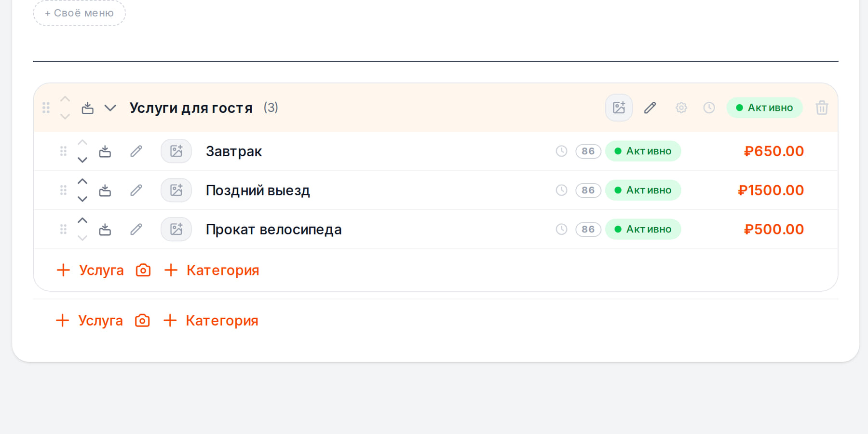Move 'Завтрак' down with its arrow
Screen dimensions: 868x434
tap(82, 160)
